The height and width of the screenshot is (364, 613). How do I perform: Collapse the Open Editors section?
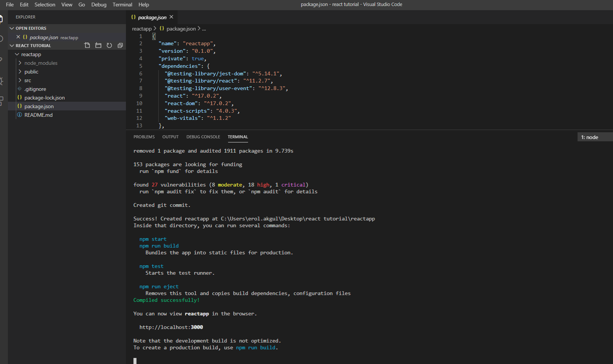tap(31, 28)
